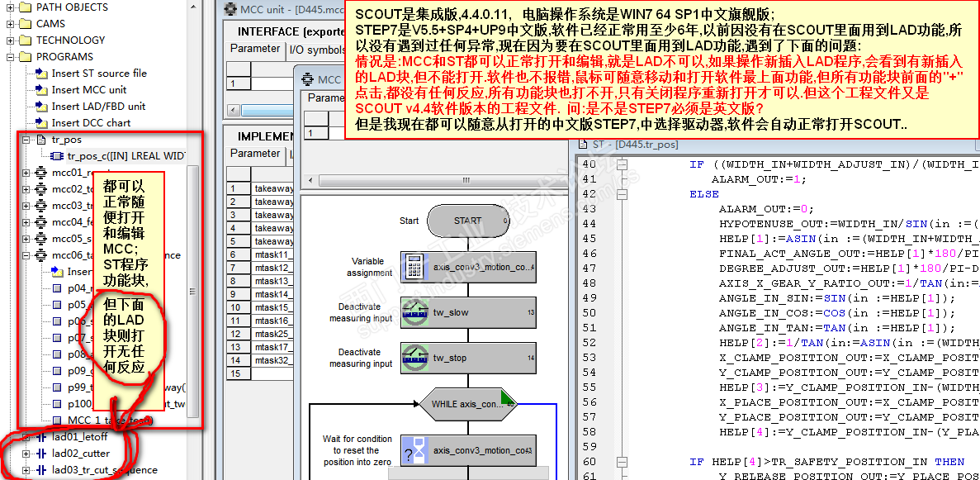Expand the mcc02 unit node
Image resolution: width=980 pixels, height=480 pixels.
(26, 189)
